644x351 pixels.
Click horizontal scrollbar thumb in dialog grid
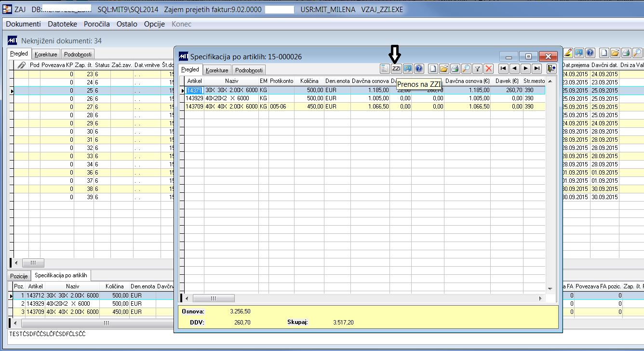(214, 298)
